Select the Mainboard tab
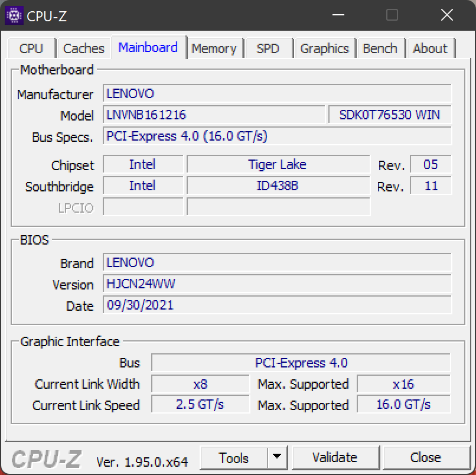This screenshot has height=475, width=476. pos(148,47)
